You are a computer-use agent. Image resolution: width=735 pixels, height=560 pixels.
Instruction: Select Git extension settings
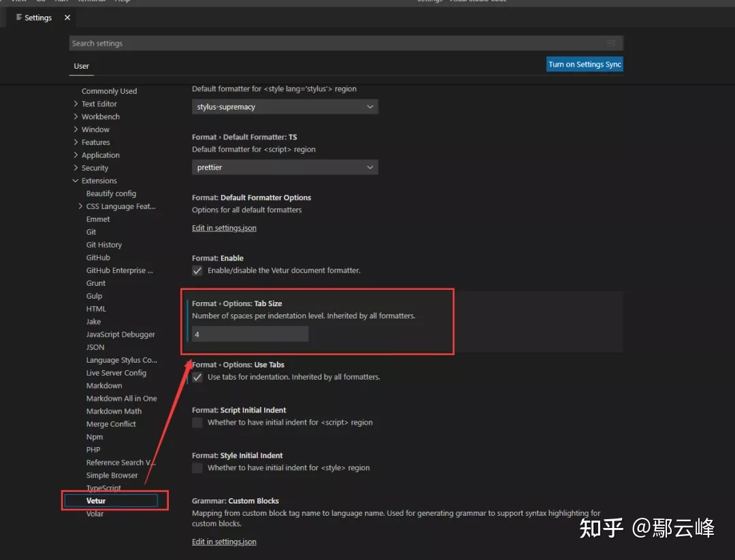tap(91, 232)
